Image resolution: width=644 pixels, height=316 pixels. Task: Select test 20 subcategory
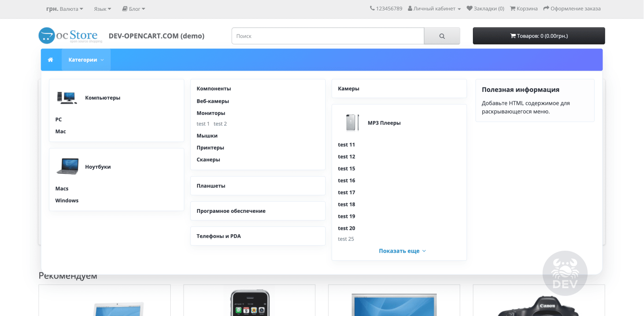tap(347, 228)
